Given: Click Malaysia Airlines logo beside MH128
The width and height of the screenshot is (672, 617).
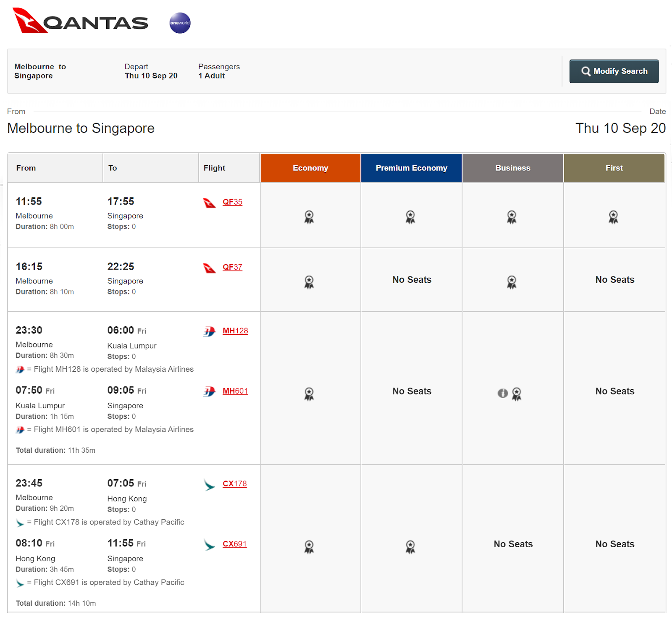Looking at the screenshot, I should 210,332.
